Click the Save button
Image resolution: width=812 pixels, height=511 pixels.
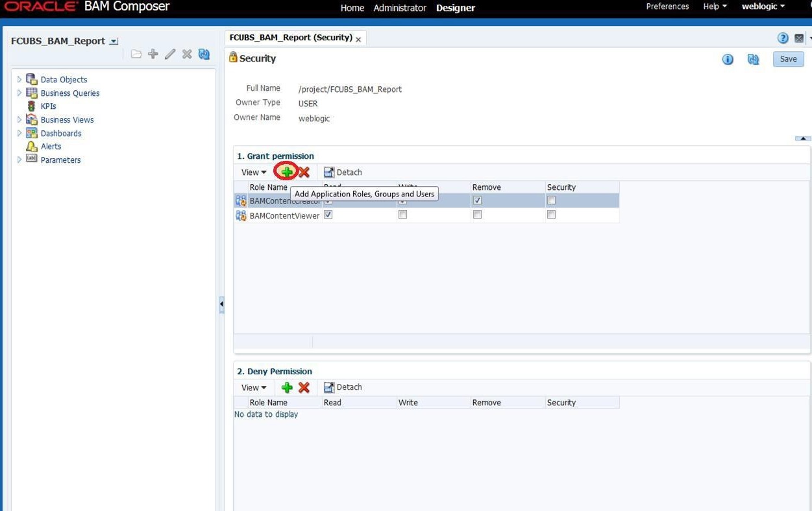789,59
